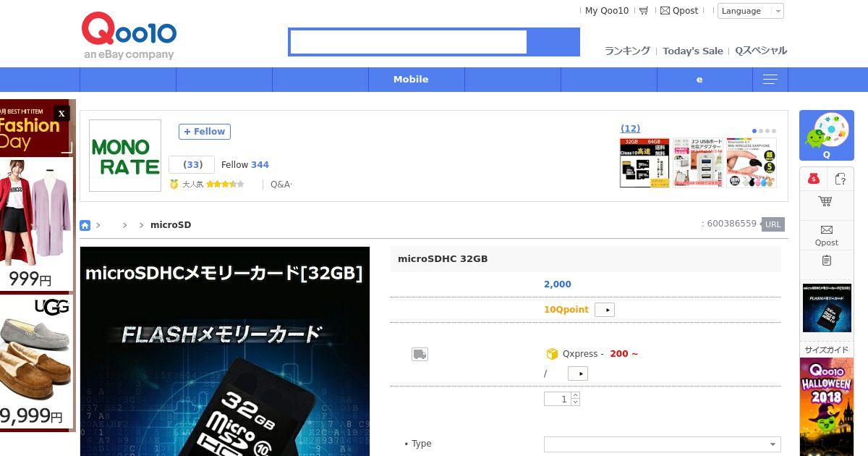The width and height of the screenshot is (868, 456).
Task: Open clipboard order list icon in sidebar
Action: pos(827,260)
